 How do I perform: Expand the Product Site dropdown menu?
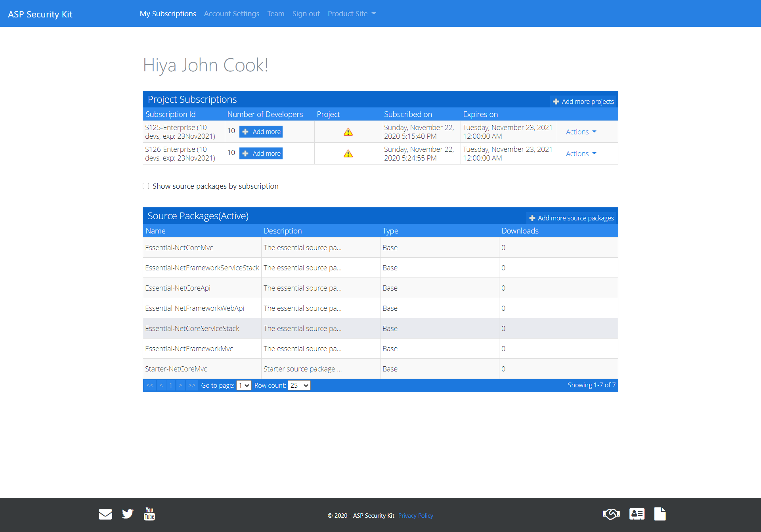point(352,13)
